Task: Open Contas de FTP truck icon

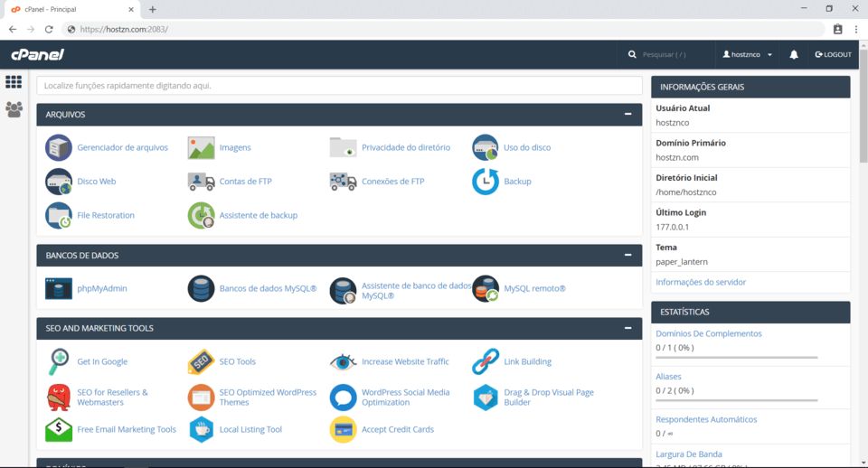Action: point(201,182)
